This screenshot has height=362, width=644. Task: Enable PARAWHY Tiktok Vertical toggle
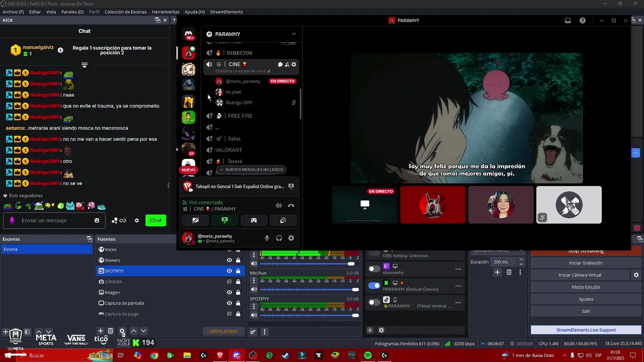[374, 302]
